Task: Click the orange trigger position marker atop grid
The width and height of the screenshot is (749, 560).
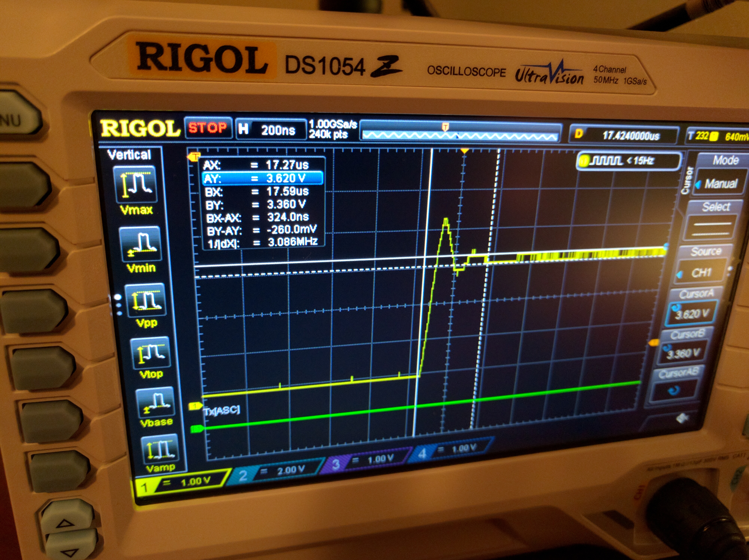Action: 465,151
